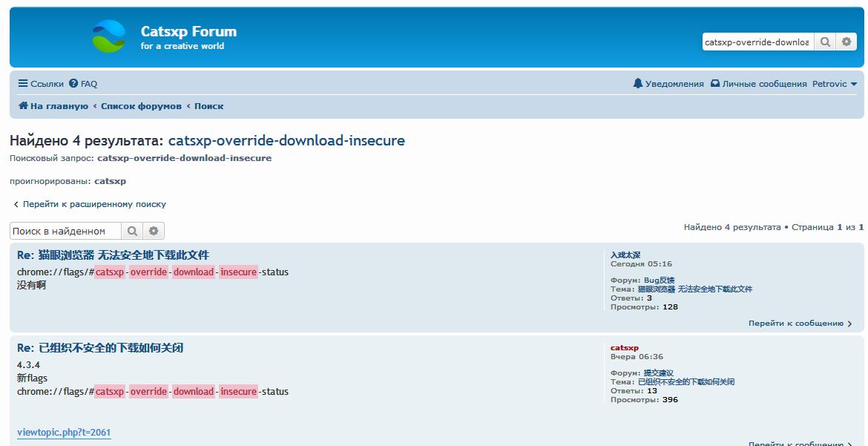Screen dimensions: 868x446
Task: Click the catsxp-override-download-insecure heading link
Action: click(286, 141)
